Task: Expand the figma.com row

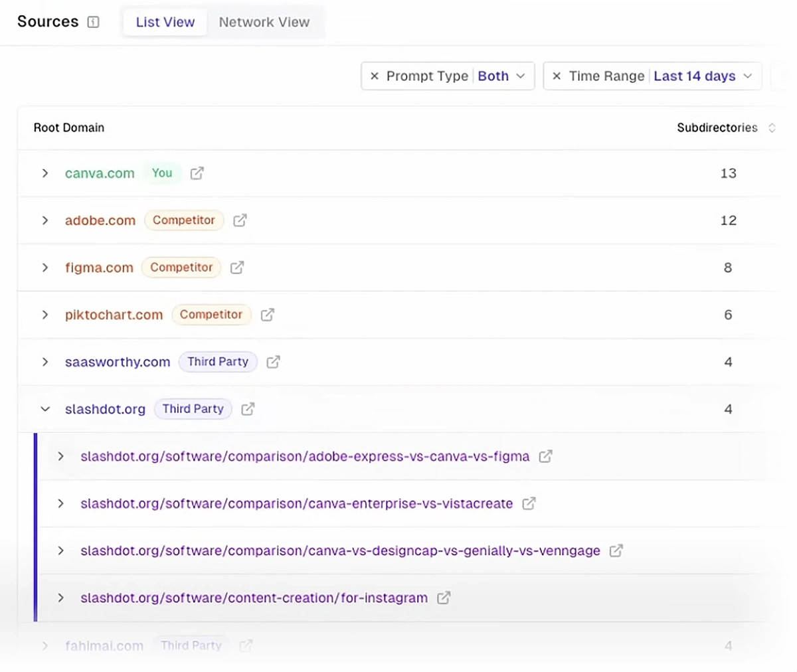Action: click(x=45, y=268)
